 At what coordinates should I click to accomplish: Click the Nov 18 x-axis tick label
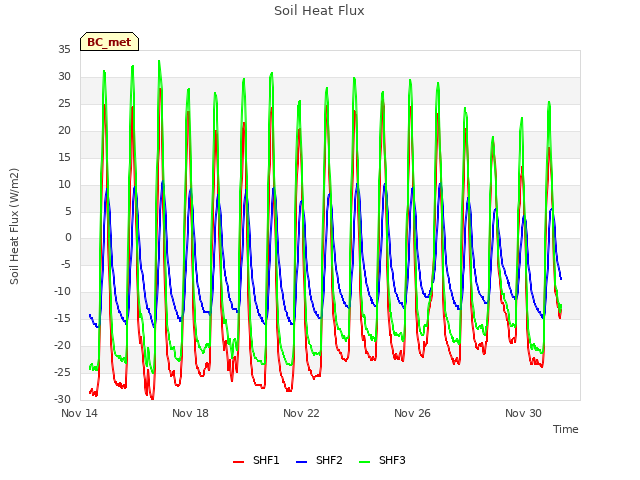pos(190,413)
